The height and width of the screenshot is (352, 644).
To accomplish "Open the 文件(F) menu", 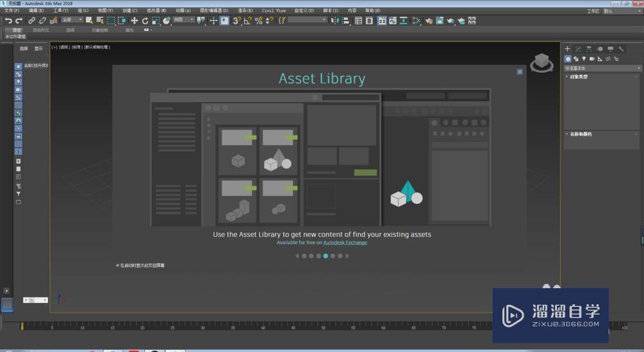I will pos(12,11).
